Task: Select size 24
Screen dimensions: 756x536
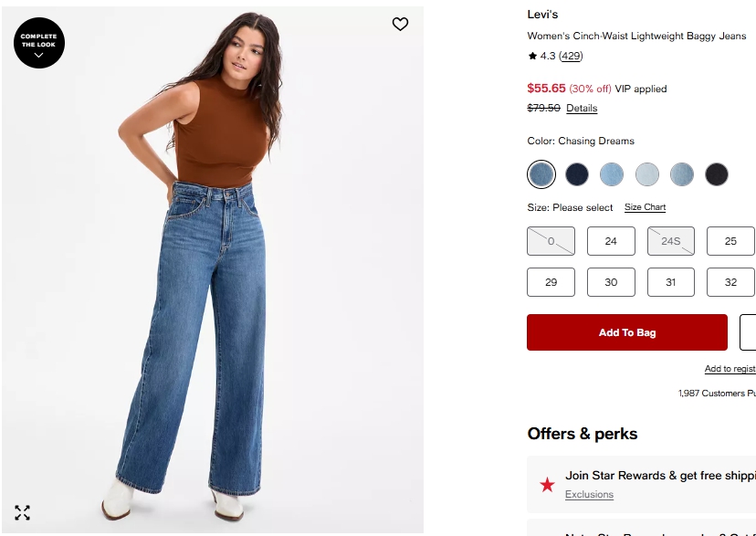Action: [611, 241]
